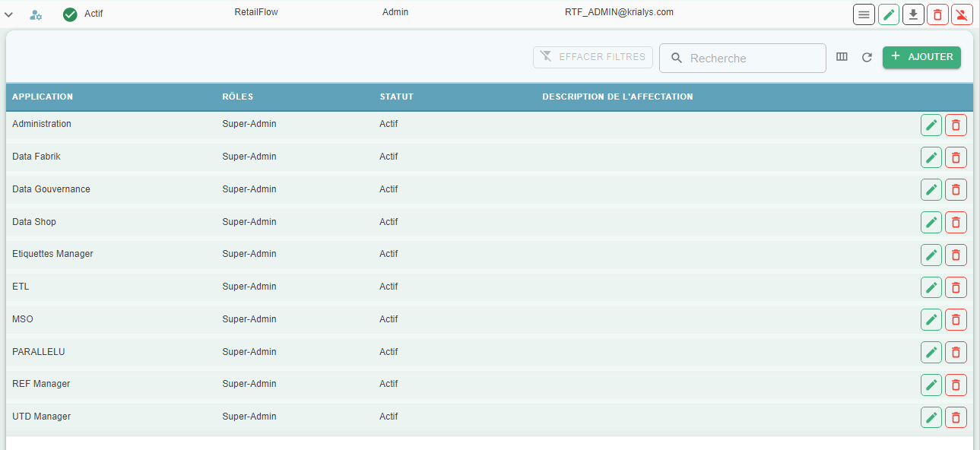This screenshot has height=450, width=980.
Task: Click the Effacer Filtres button
Action: [x=593, y=57]
